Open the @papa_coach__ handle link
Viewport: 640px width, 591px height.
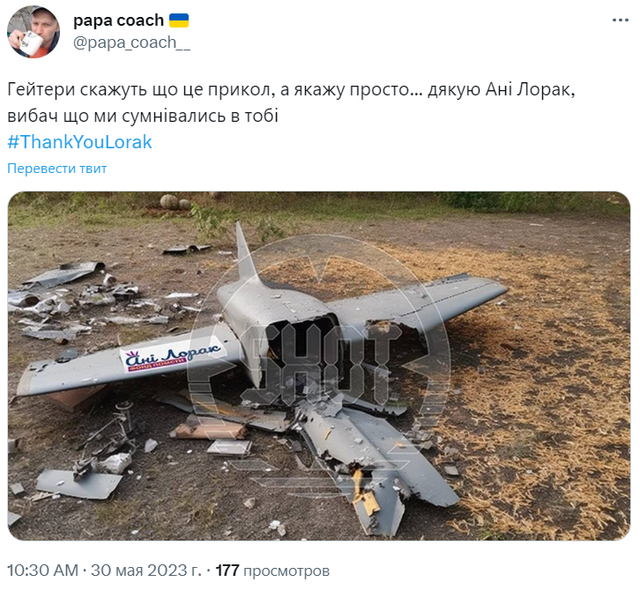131,43
